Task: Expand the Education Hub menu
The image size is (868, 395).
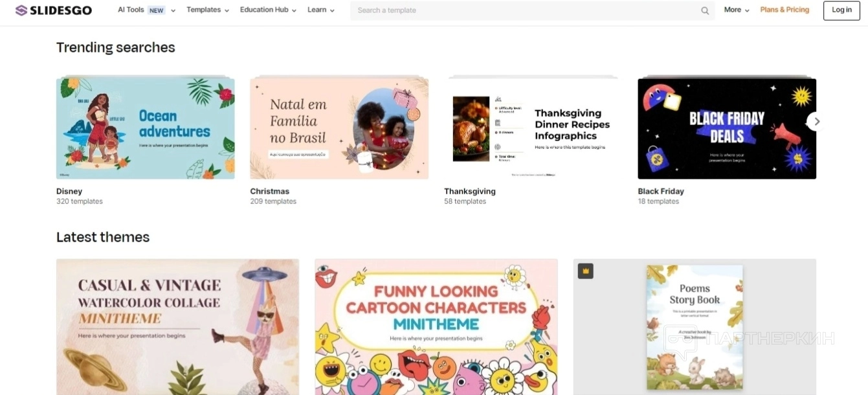Action: tap(268, 10)
